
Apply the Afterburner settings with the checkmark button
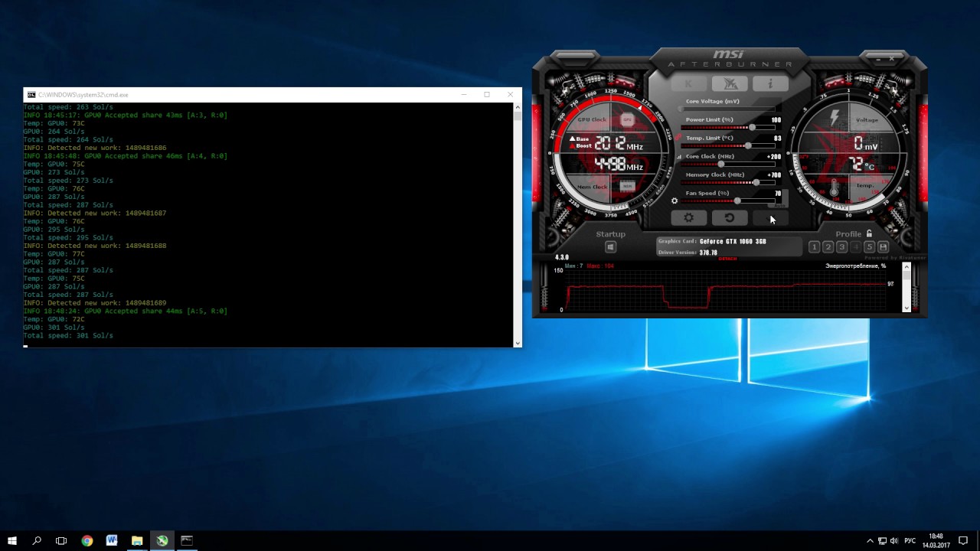(x=770, y=218)
